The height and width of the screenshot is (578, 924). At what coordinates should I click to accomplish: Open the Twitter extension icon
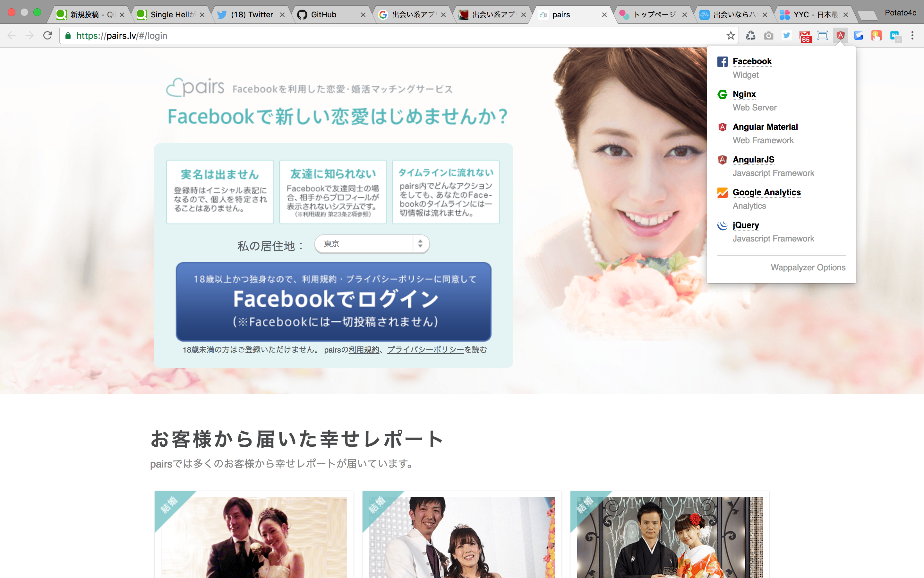(787, 36)
